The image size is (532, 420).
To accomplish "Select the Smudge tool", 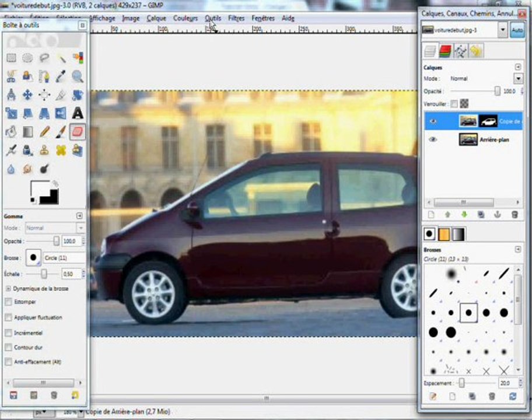I will coord(27,169).
